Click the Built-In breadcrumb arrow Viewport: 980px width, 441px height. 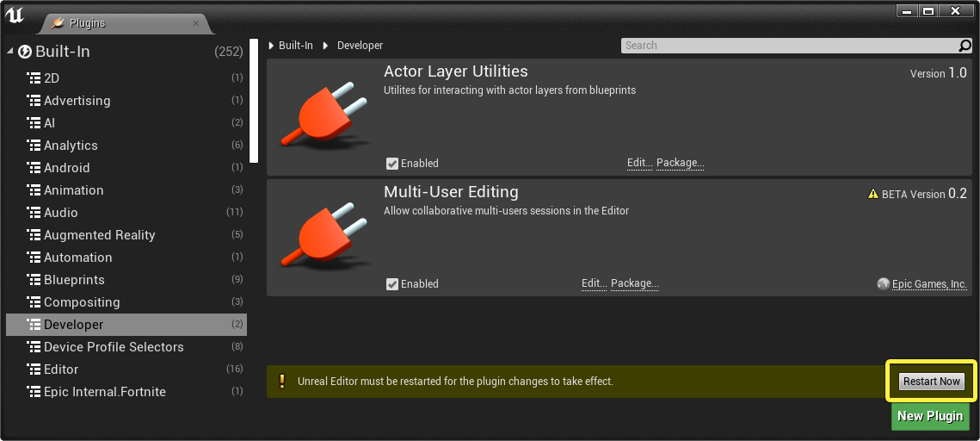(271, 46)
